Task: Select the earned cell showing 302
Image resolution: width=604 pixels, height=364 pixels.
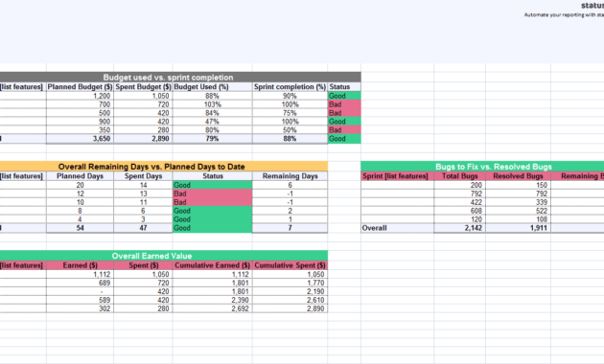Action: tap(80, 308)
